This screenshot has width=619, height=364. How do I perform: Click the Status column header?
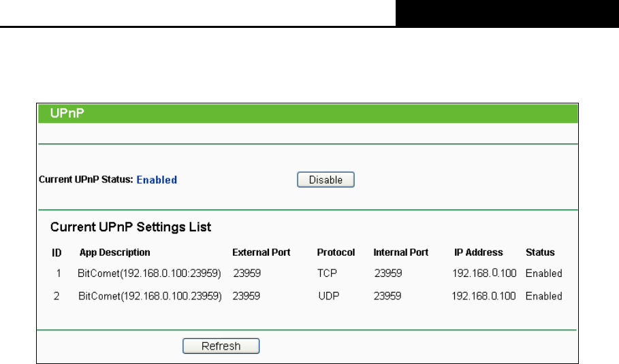point(540,252)
